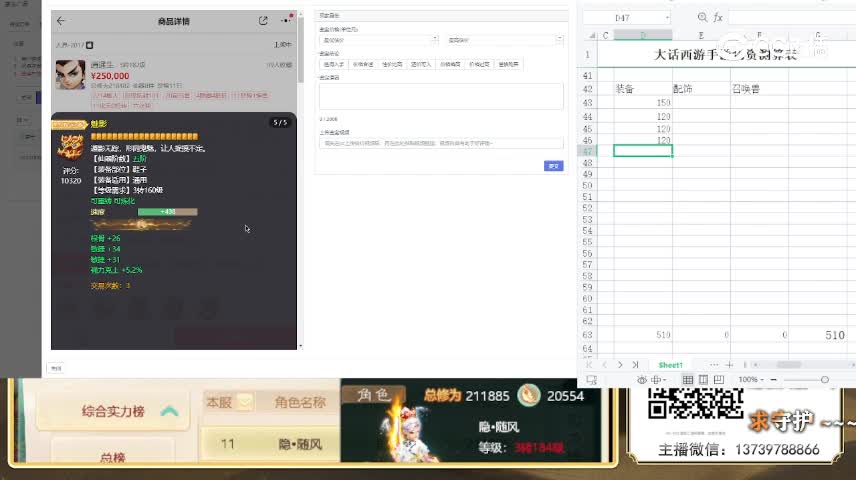This screenshot has width=856, height=480.
Task: Select the last appraisal conclusion tag button
Action: coord(508,64)
